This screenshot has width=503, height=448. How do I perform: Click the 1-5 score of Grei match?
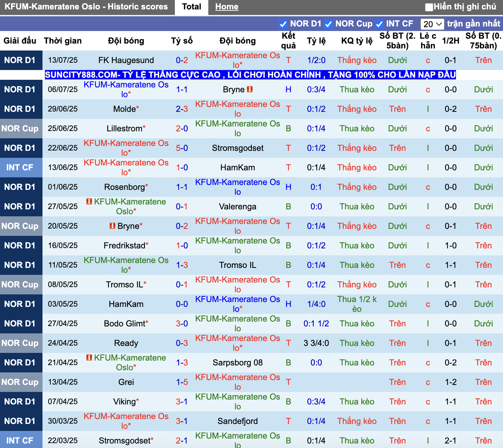182,382
